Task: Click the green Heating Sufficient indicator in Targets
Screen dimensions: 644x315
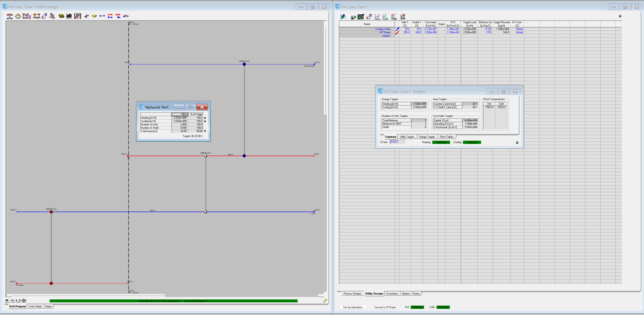Action: pos(441,142)
